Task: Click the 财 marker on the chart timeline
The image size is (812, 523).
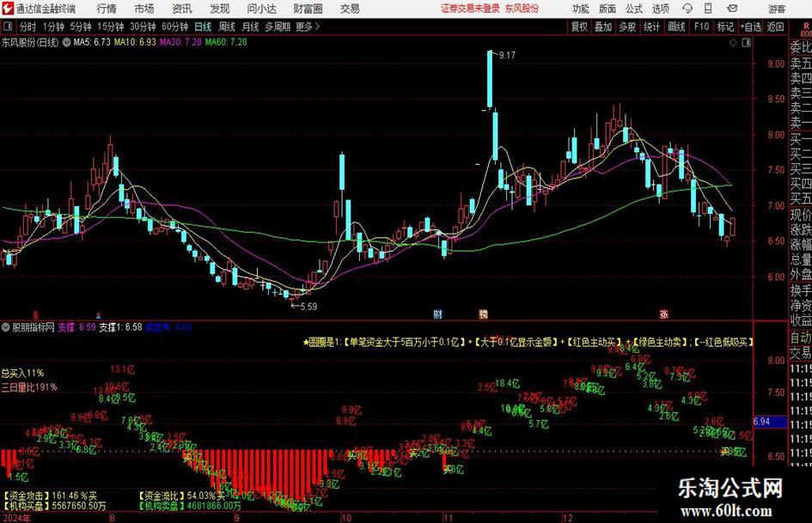Action: (x=437, y=313)
